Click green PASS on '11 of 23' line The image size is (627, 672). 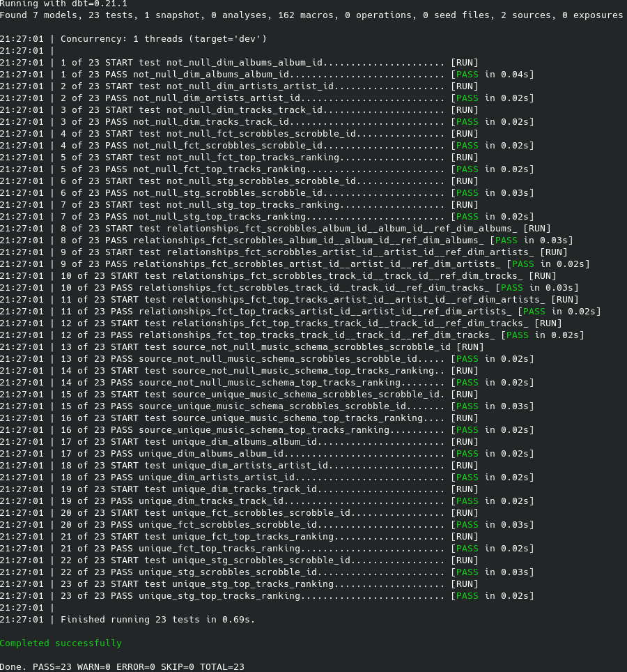534,311
